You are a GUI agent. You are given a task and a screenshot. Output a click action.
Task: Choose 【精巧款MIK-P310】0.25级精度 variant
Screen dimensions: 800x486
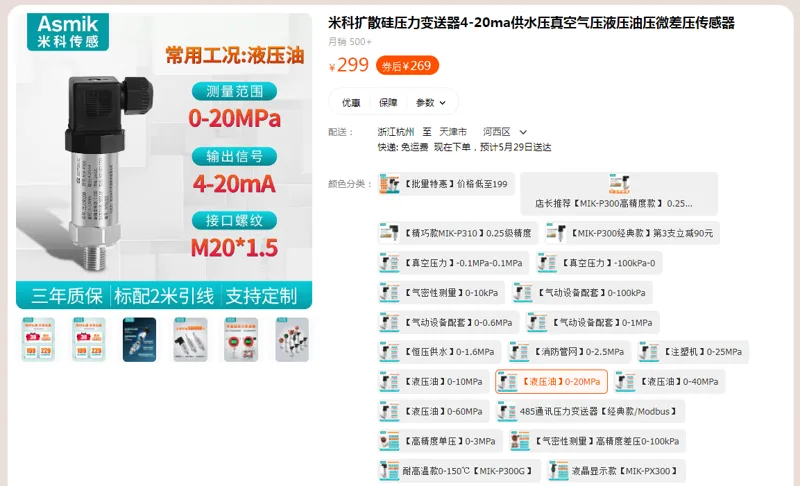click(458, 233)
